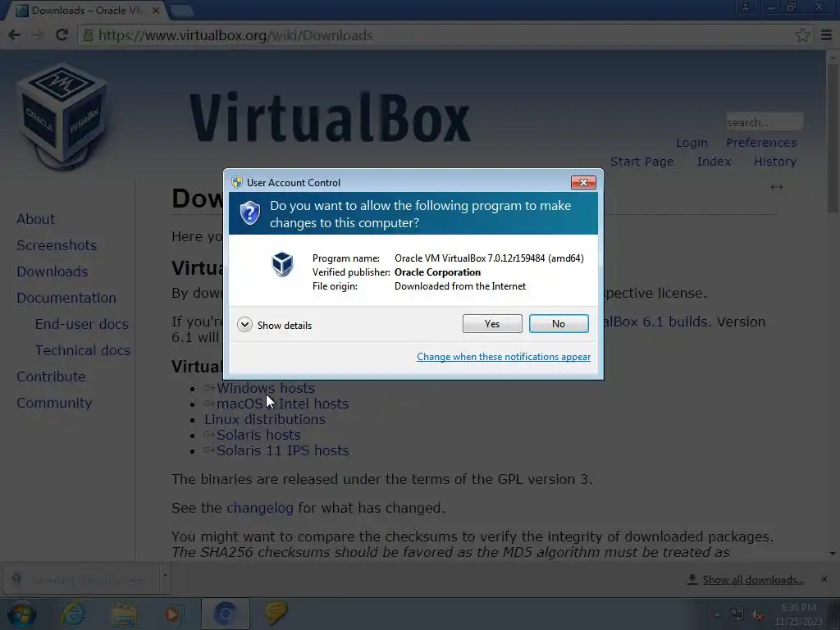Open Change when these notifications appear link

[504, 357]
